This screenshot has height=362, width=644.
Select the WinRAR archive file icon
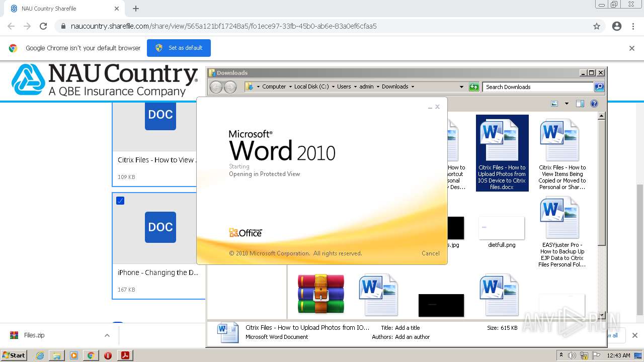[x=320, y=294]
